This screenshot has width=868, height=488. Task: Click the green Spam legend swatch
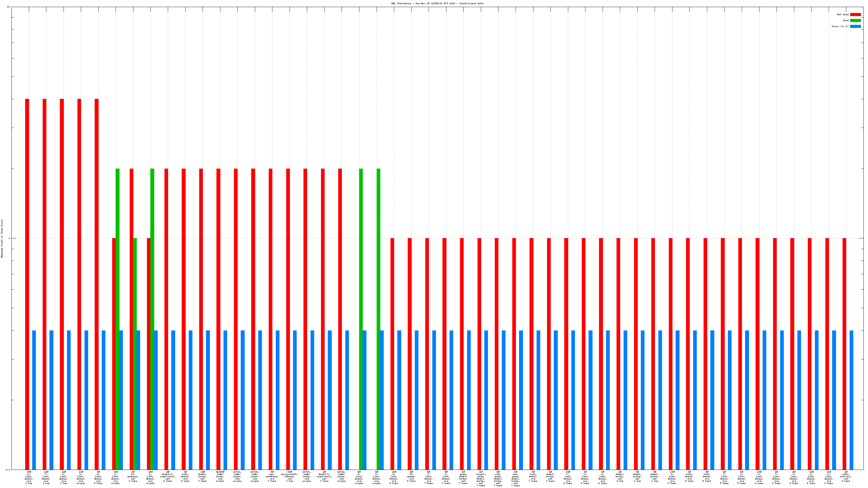tap(855, 21)
